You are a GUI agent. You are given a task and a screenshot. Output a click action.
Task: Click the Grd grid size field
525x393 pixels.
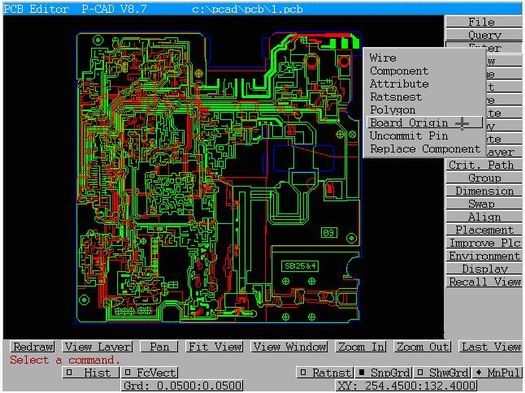tap(182, 386)
